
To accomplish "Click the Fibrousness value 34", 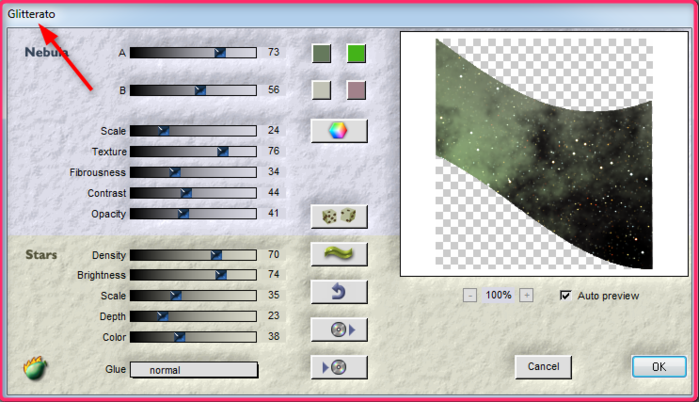I will [x=274, y=172].
